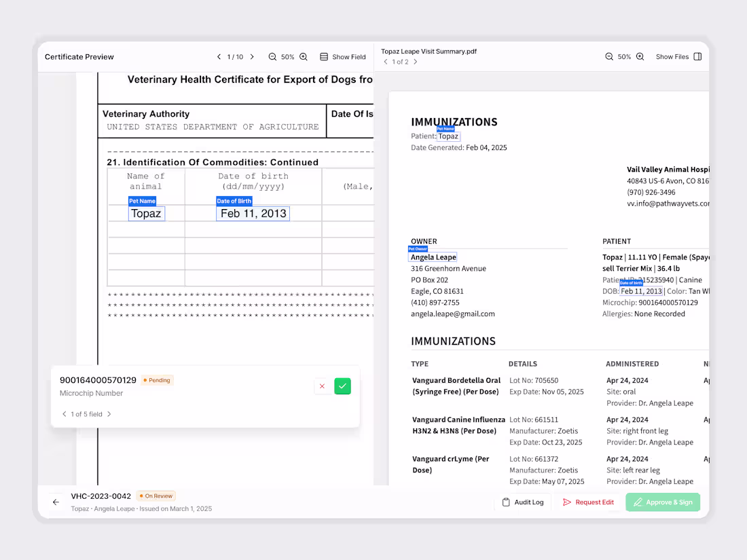The height and width of the screenshot is (560, 747).
Task: Zoom in on the certificate preview
Action: coord(303,57)
